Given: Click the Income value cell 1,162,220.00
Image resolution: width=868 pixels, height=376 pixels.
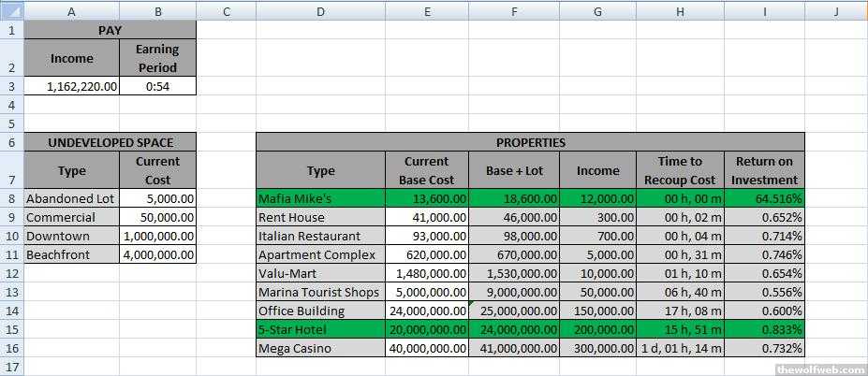Looking at the screenshot, I should click(x=71, y=86).
